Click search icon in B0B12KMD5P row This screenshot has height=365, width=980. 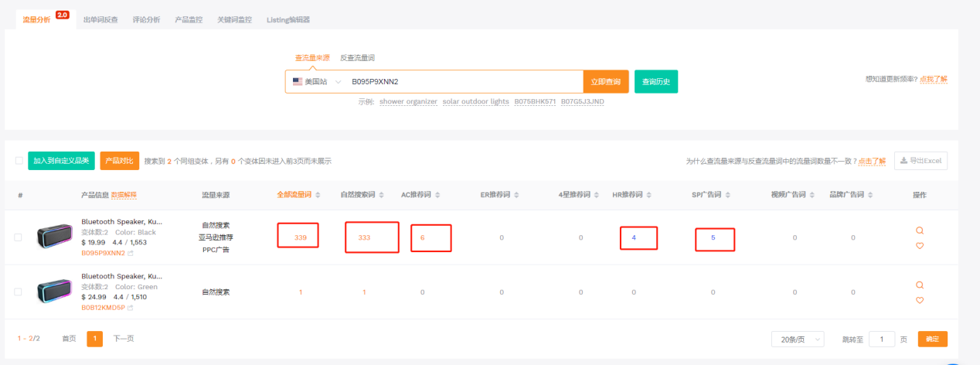(x=919, y=285)
